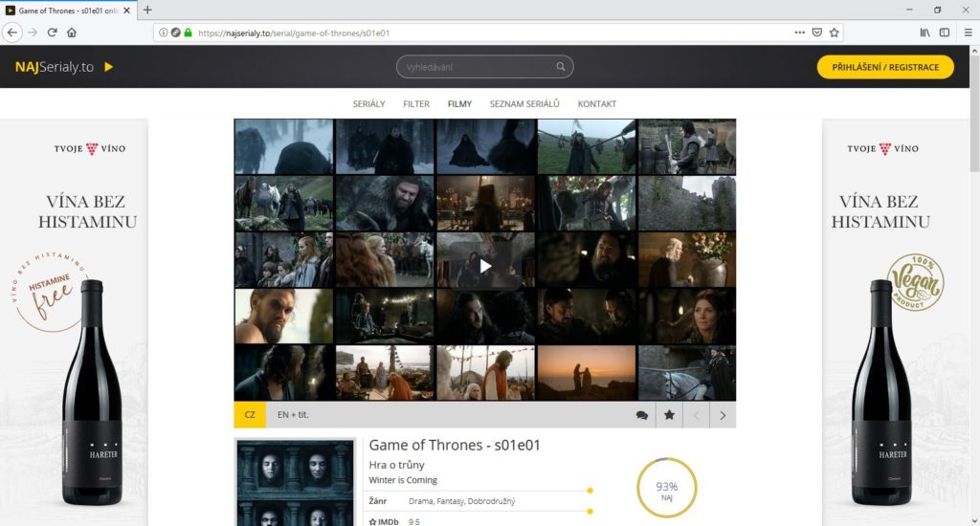Open the KONTAKT link

(597, 103)
